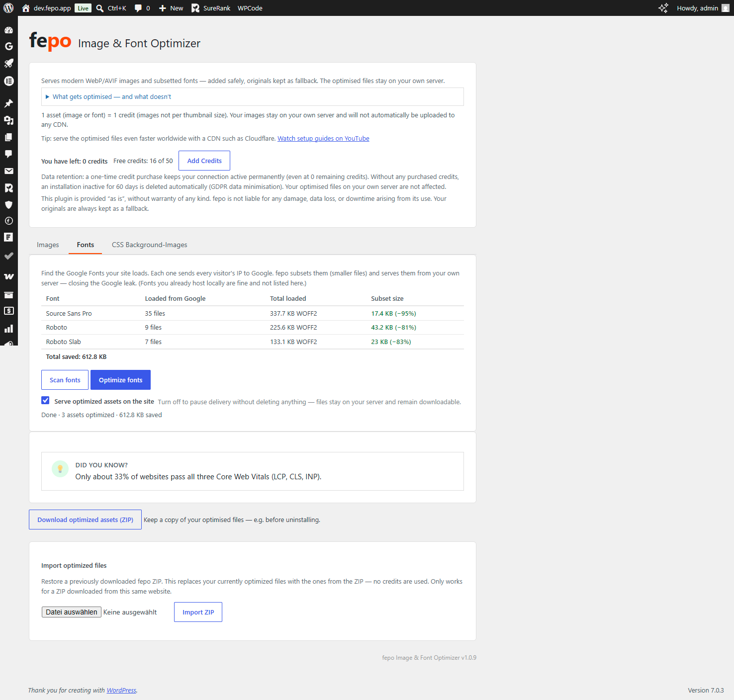The image size is (734, 700).
Task: Open the WordPress footer link
Action: pos(121,690)
